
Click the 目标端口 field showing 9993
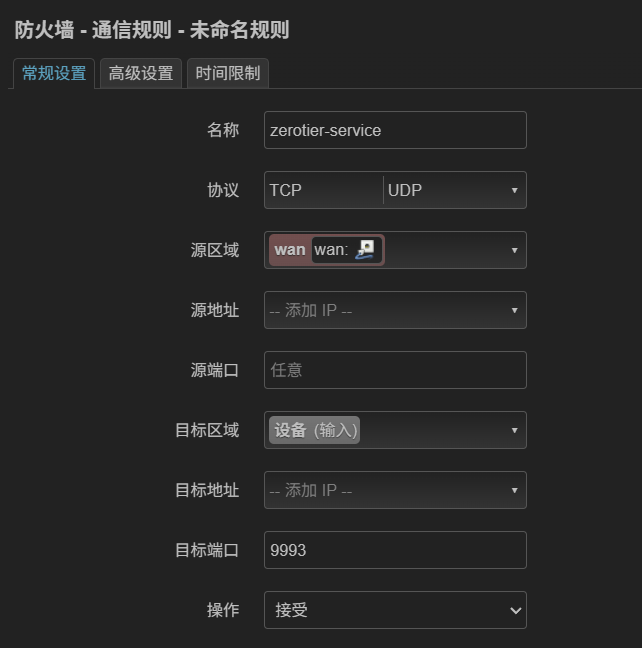tap(395, 550)
